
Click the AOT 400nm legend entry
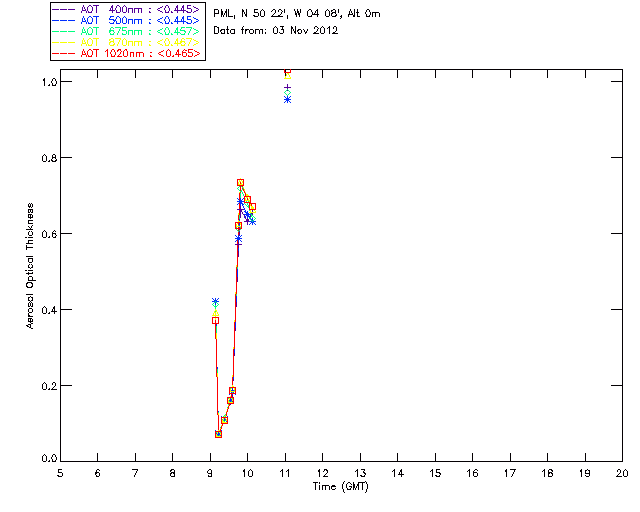point(126,9)
